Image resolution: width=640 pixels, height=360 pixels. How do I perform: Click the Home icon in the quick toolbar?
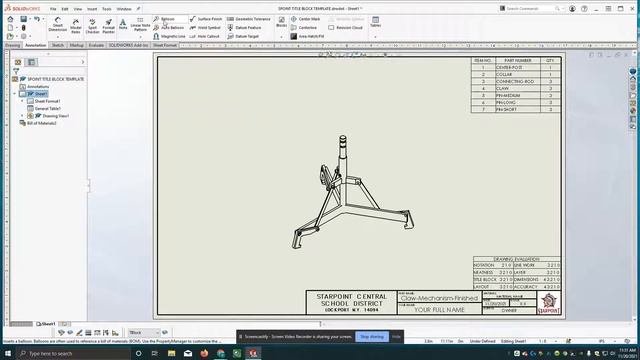(10, 19)
